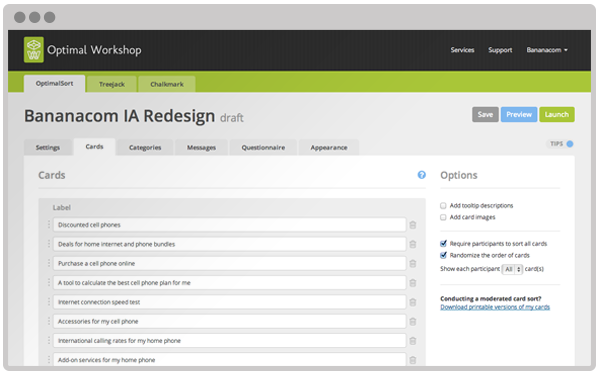Open the Cards help question mark icon
600x375 pixels.
click(421, 175)
